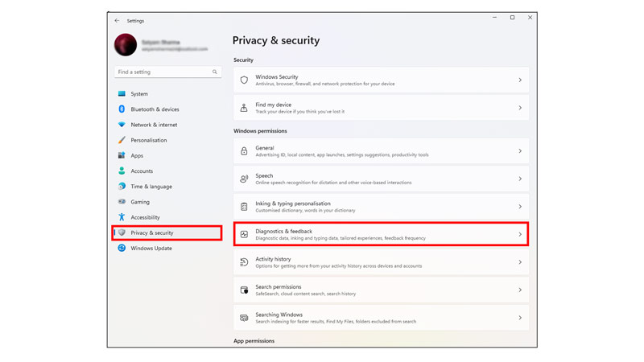Click the System monitor icon
This screenshot has height=362, width=644.
coord(122,93)
